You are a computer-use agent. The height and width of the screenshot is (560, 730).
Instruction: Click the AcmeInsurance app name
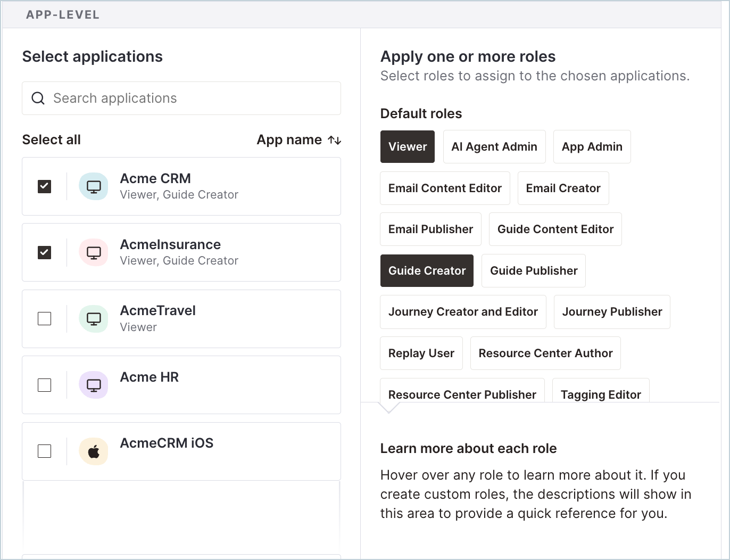(170, 244)
